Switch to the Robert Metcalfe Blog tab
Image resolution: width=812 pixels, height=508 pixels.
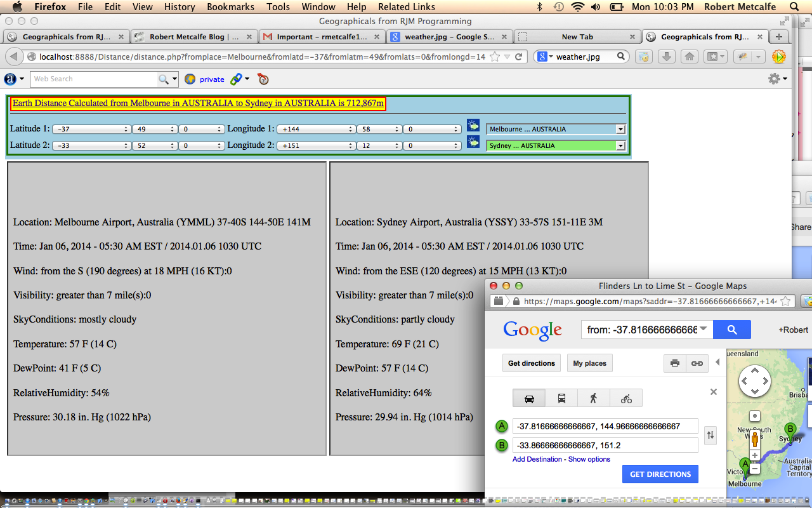click(193, 37)
